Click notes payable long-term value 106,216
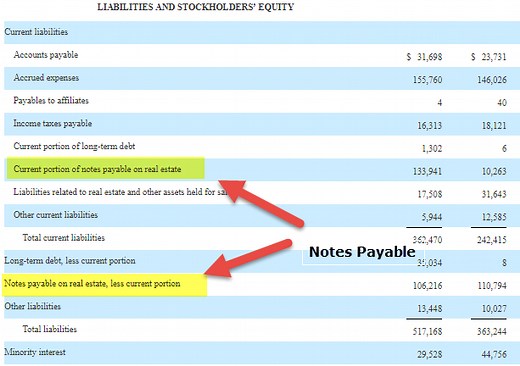The height and width of the screenshot is (366, 520). coord(428,286)
